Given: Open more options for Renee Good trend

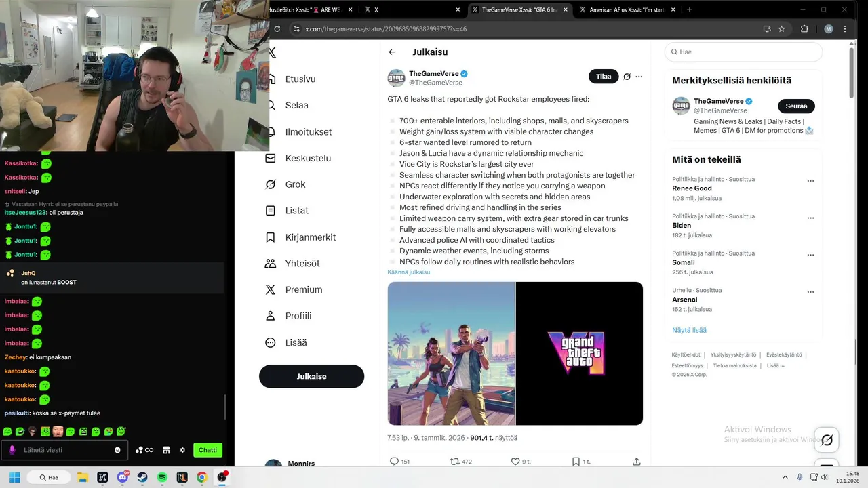Looking at the screenshot, I should (x=810, y=181).
